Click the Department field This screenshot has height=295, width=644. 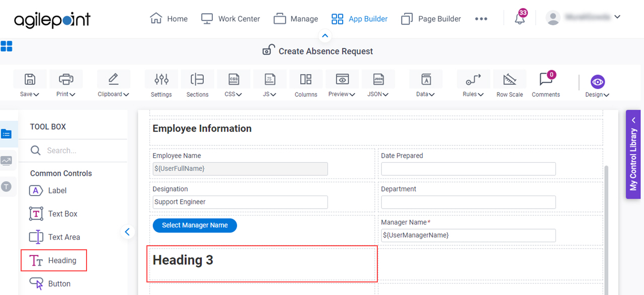tap(468, 202)
